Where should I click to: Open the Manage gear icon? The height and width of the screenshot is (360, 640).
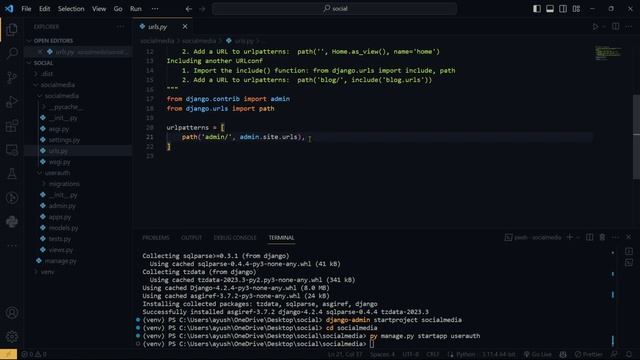(12, 337)
